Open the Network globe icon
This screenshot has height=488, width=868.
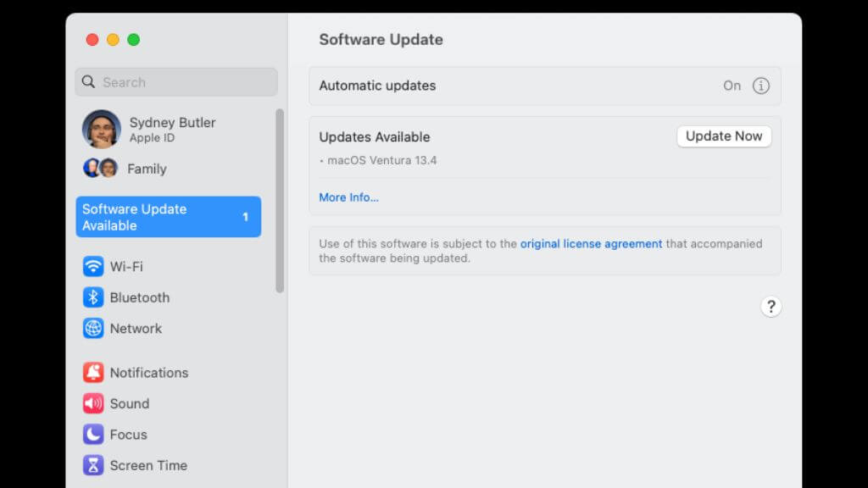(93, 328)
